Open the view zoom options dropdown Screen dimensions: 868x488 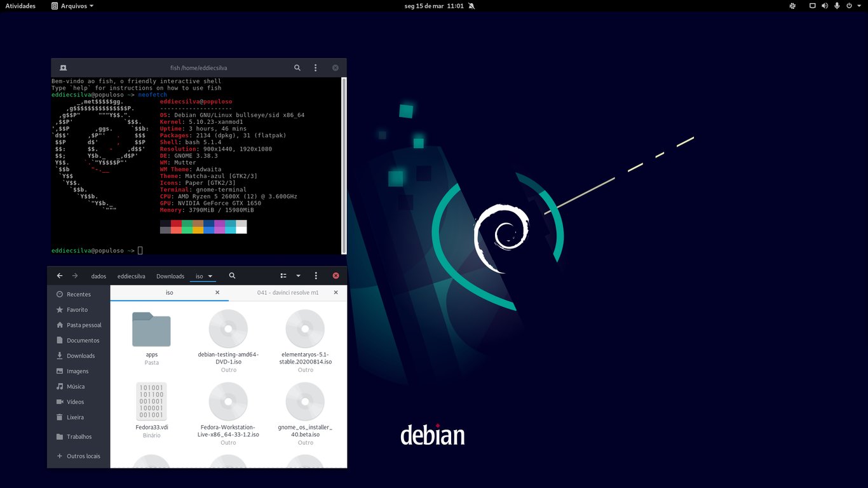coord(298,276)
